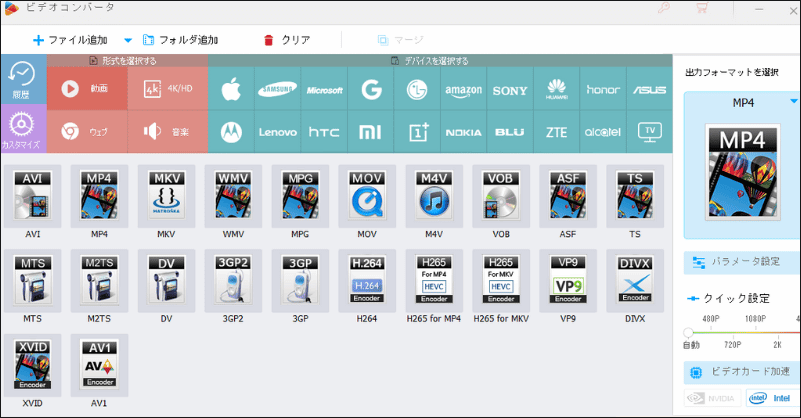801x418 pixels.
Task: Toggle NVIDIA hardware acceleration
Action: pos(713,398)
